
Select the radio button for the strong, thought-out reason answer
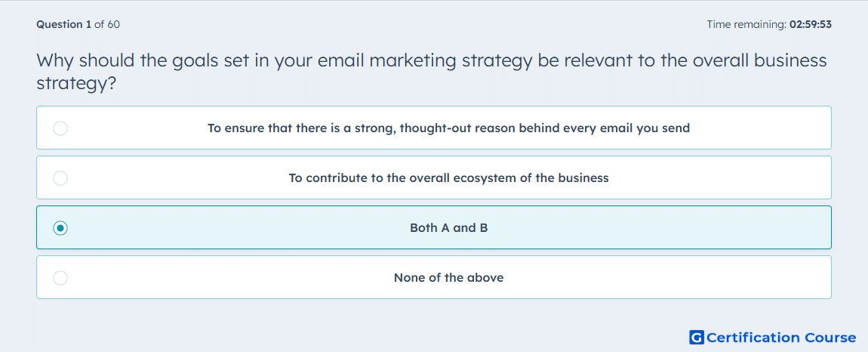click(x=60, y=128)
